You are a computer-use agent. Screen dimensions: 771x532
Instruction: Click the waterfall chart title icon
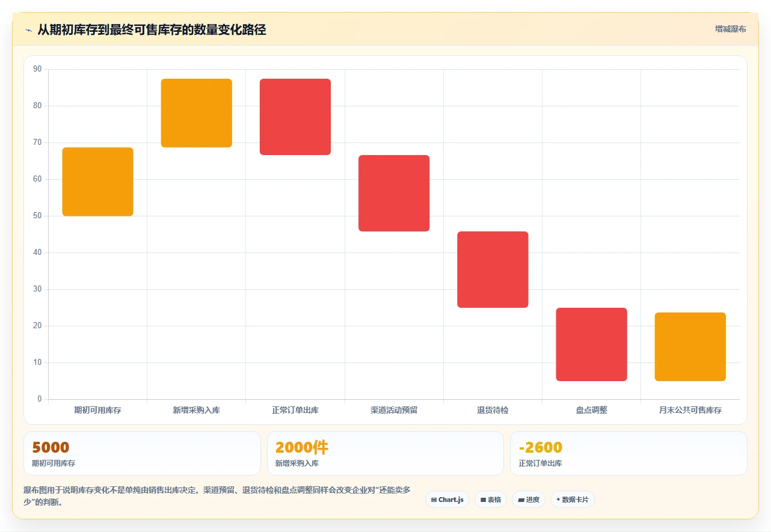click(x=28, y=29)
